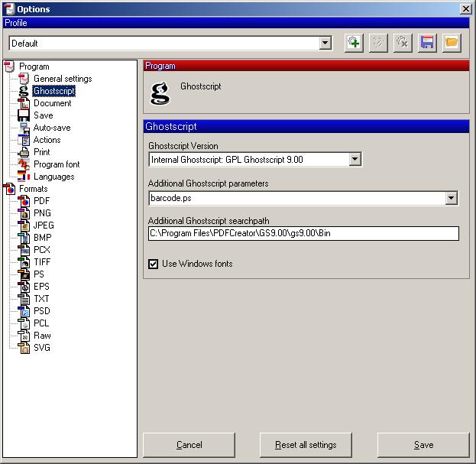Click the Save floppy tree icon
The width and height of the screenshot is (476, 464).
click(24, 115)
